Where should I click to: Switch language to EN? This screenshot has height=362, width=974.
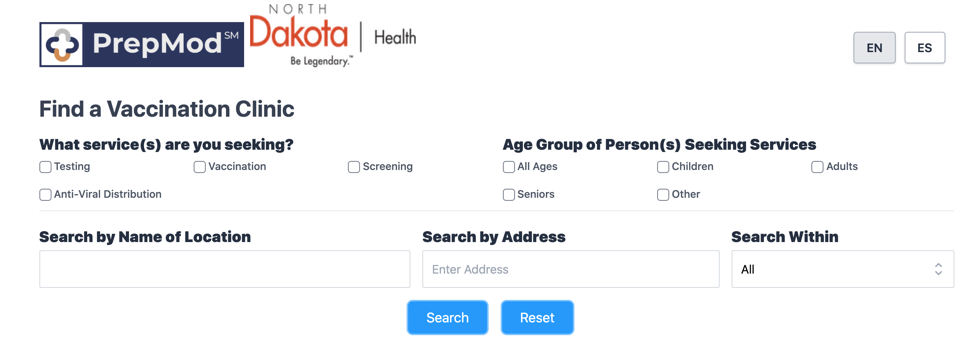point(875,48)
